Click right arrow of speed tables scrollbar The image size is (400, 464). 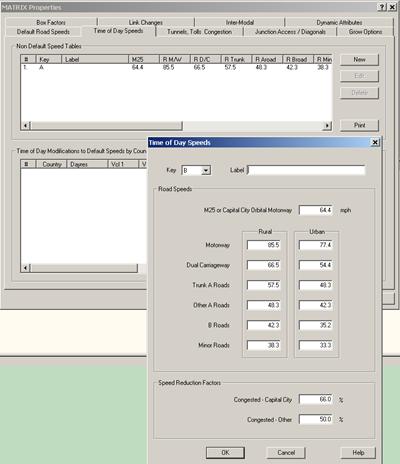pyautogui.click(x=327, y=126)
